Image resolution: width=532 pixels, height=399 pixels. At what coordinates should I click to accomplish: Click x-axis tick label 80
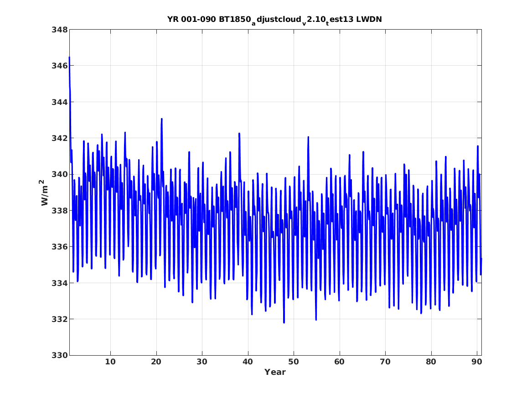click(431, 362)
